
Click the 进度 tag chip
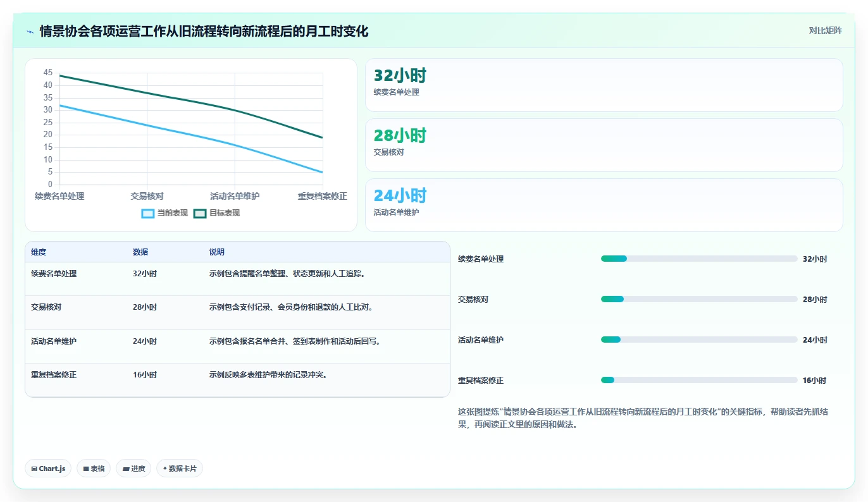pyautogui.click(x=133, y=468)
